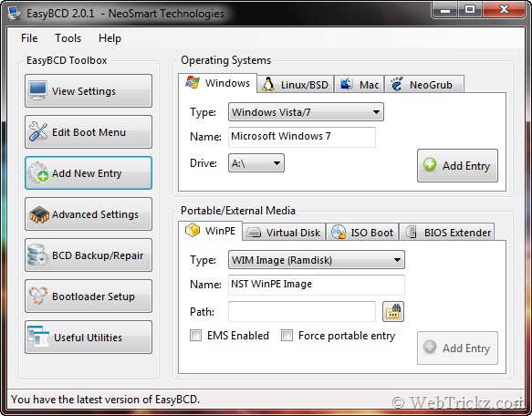Open the WIM Image (Ramdisk) Type dropdown
The width and height of the screenshot is (532, 416).
click(317, 260)
